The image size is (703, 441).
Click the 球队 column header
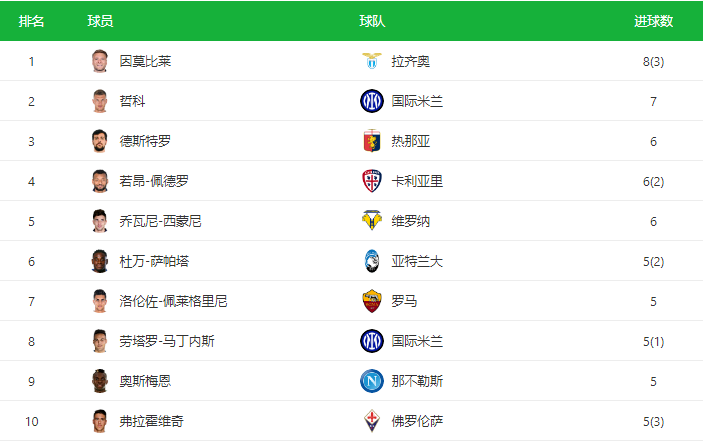[x=372, y=21]
